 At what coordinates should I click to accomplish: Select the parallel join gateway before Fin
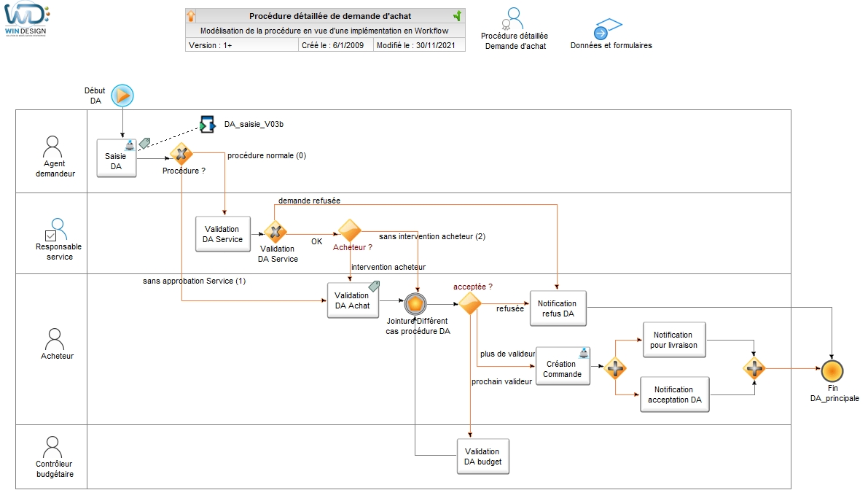click(x=754, y=368)
